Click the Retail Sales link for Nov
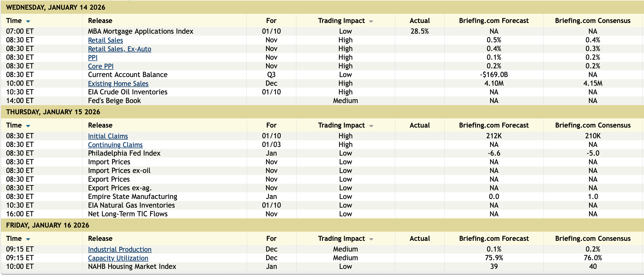 105,40
